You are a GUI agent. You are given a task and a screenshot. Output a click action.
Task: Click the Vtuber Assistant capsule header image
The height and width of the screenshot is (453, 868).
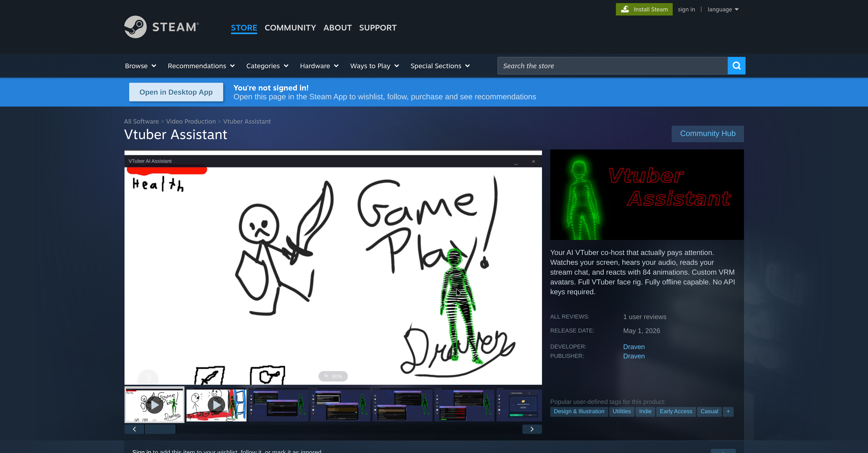(x=647, y=195)
